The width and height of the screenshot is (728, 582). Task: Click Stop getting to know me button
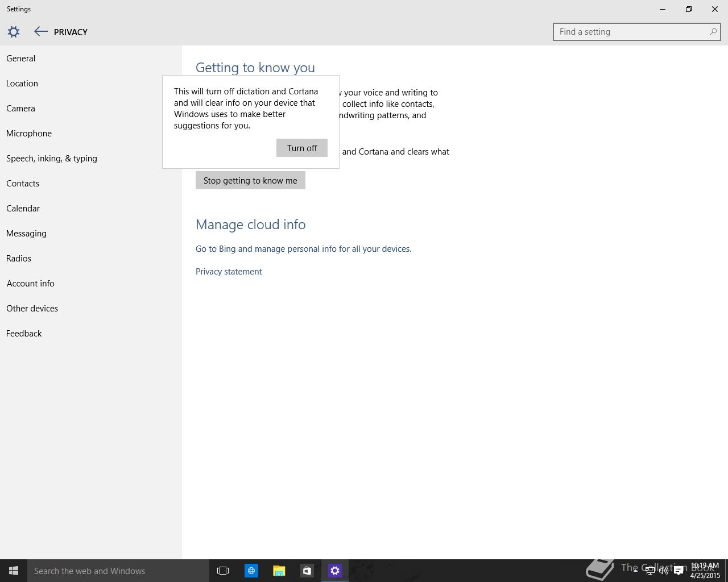point(250,180)
